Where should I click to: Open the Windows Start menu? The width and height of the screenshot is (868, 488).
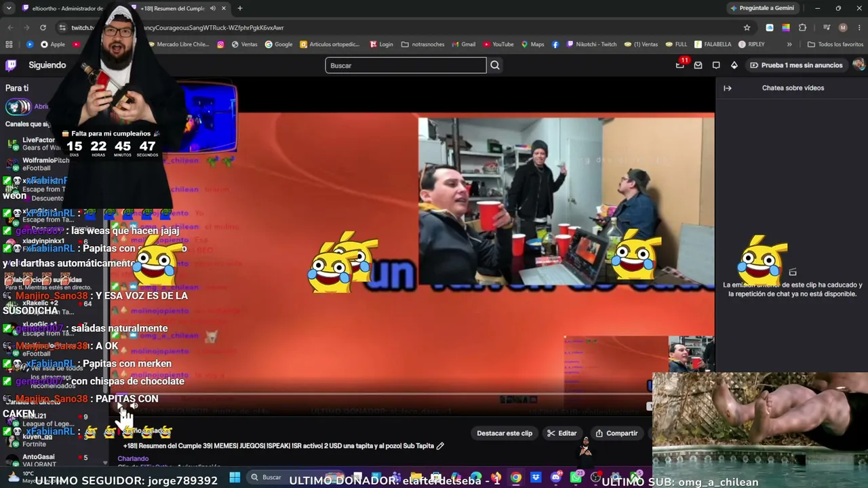tap(235, 478)
